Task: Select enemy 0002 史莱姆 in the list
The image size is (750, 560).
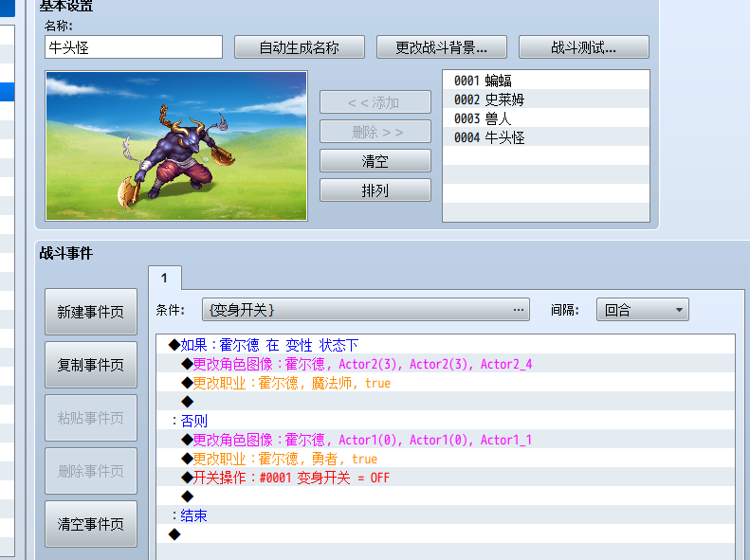Action: [546, 99]
